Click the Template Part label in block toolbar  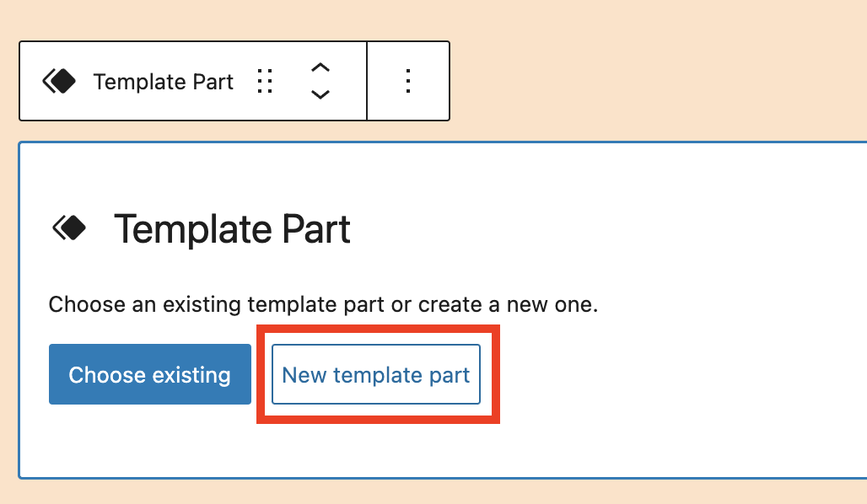pyautogui.click(x=164, y=82)
